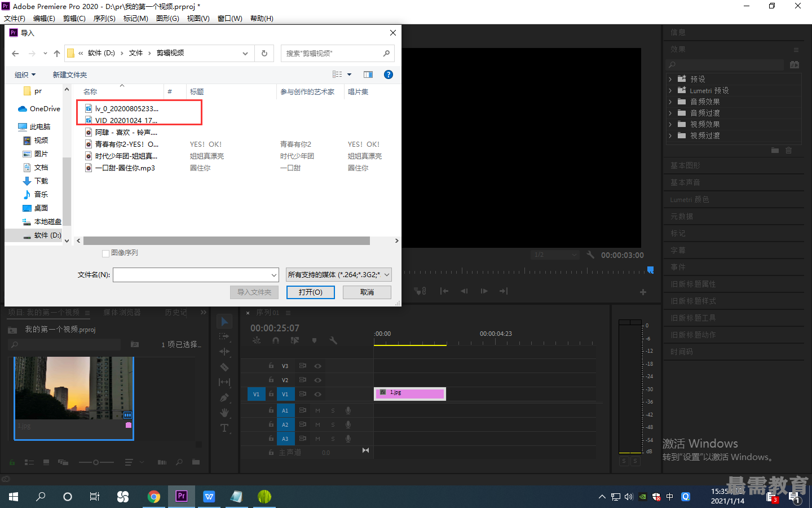Expand the 预设 effects folder

pyautogui.click(x=670, y=80)
